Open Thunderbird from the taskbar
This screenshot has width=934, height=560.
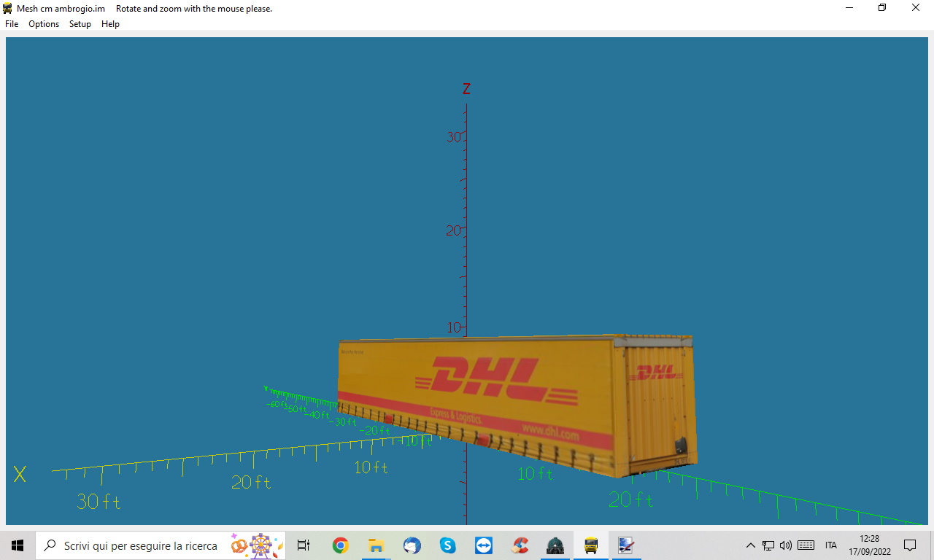[x=412, y=545]
